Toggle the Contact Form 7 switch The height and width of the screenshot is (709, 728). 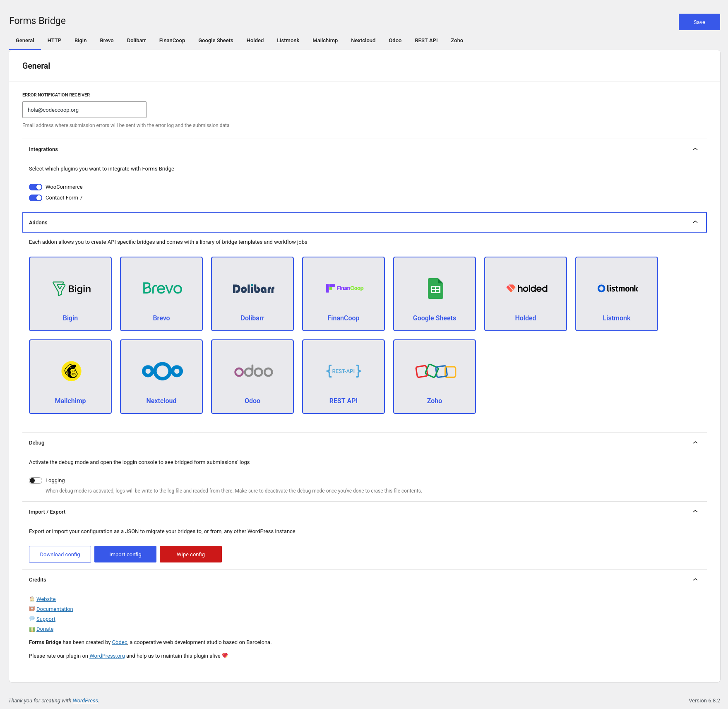pos(36,198)
